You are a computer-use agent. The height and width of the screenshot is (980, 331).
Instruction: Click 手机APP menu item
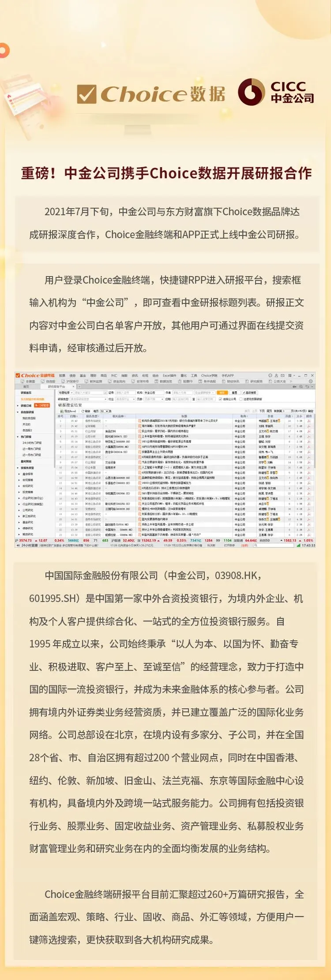click(x=227, y=375)
